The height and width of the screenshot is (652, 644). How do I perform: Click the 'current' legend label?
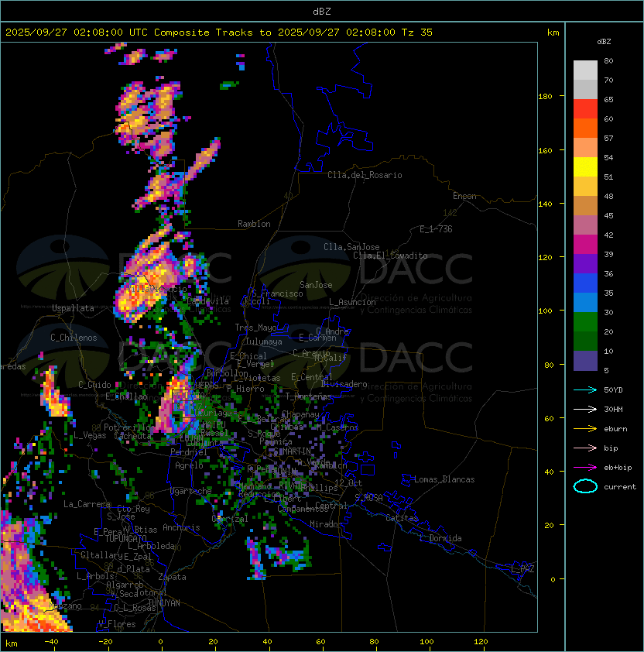[620, 487]
